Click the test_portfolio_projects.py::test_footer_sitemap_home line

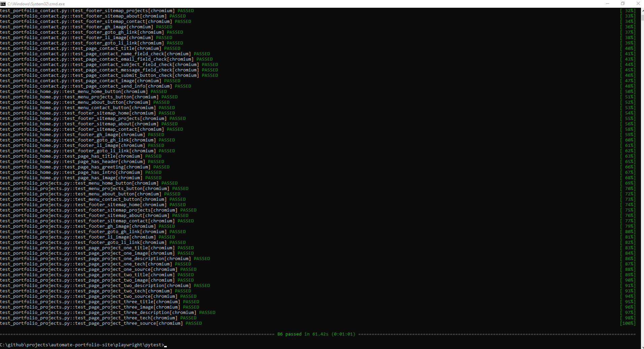93,205
